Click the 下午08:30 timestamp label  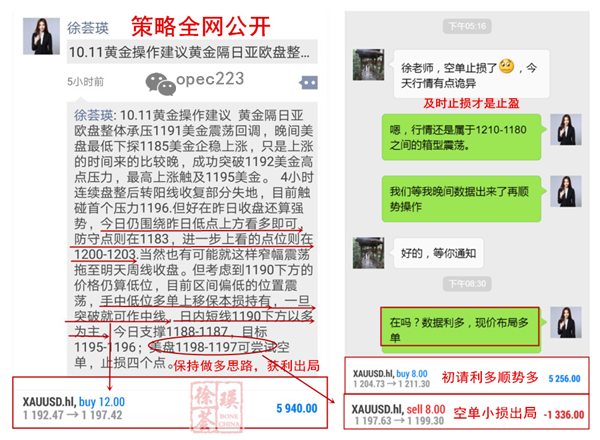coord(467,284)
